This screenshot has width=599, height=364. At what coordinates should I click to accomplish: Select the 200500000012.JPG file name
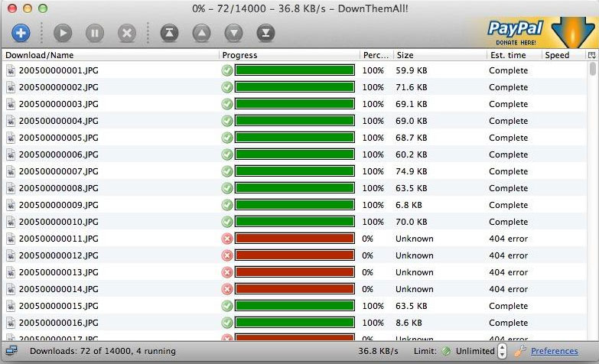(58, 255)
